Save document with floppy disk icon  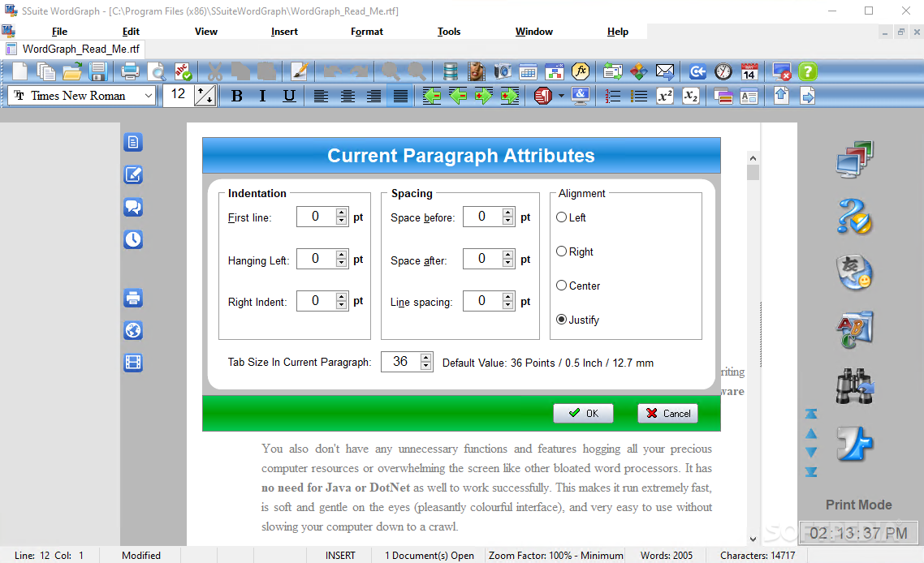click(97, 72)
